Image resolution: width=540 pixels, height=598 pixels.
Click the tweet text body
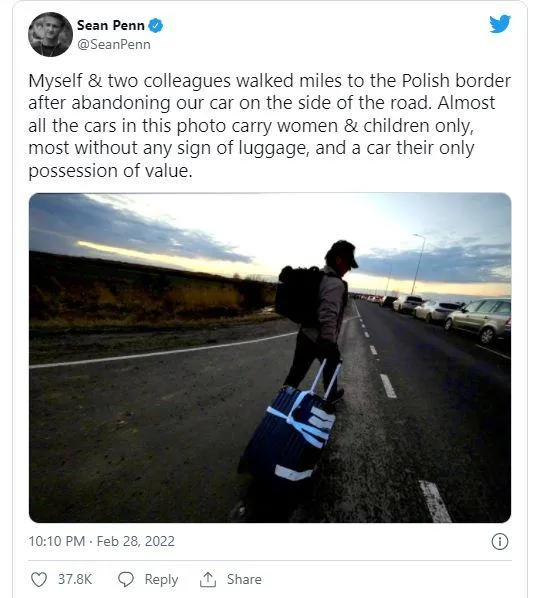point(269,125)
